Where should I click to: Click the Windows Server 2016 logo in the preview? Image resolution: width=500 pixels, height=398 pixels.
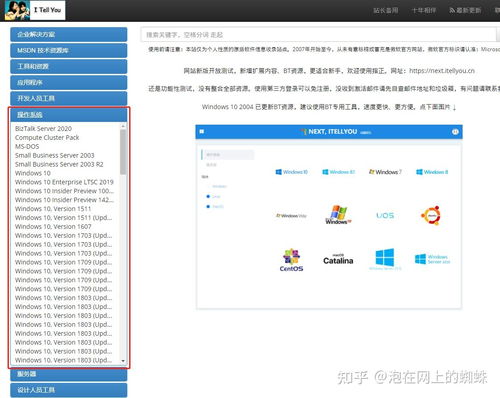pos(432,259)
